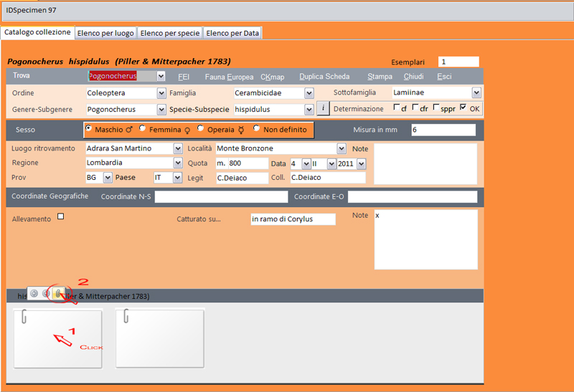Open the Luogo ritrovamento dropdown
This screenshot has height=392, width=574.
178,148
